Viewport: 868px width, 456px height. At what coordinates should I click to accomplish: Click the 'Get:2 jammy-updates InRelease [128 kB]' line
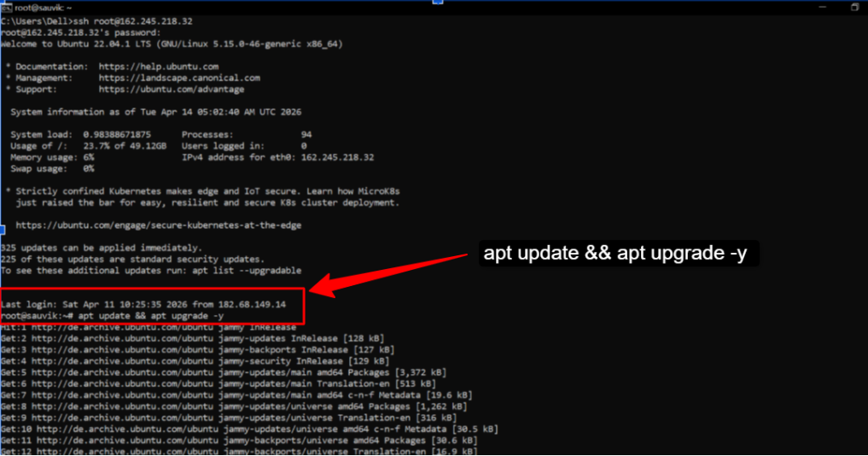[193, 338]
